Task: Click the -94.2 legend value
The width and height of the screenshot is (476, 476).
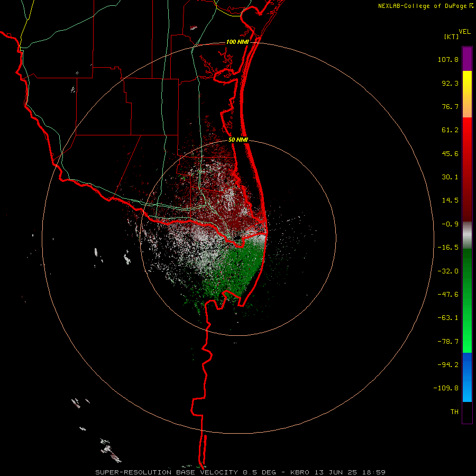Action: (x=448, y=364)
